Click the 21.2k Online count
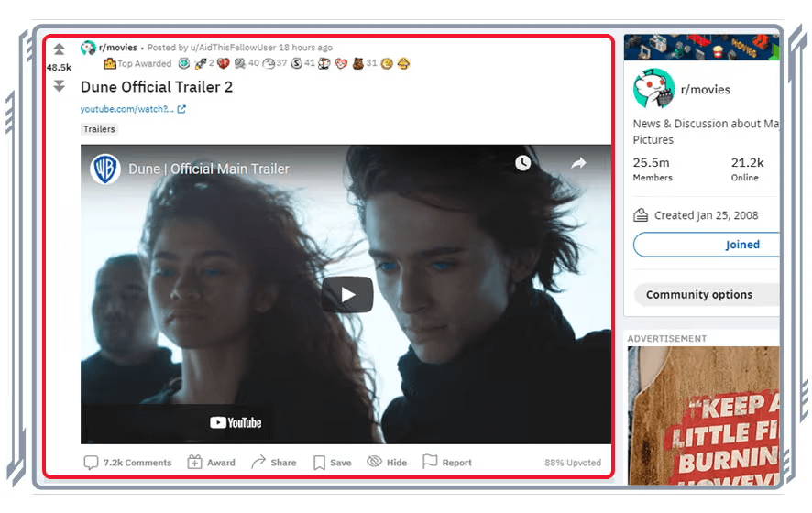 [x=747, y=169]
